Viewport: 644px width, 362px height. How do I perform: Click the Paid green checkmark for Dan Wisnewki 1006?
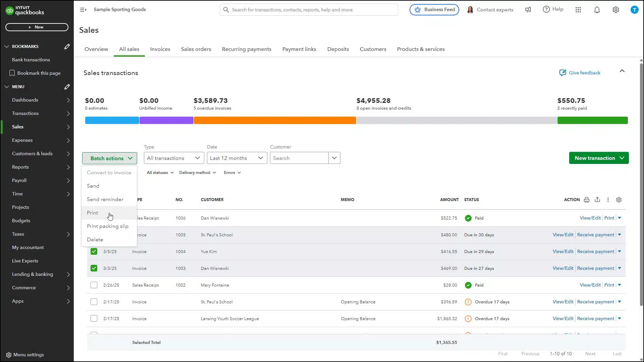(x=468, y=218)
